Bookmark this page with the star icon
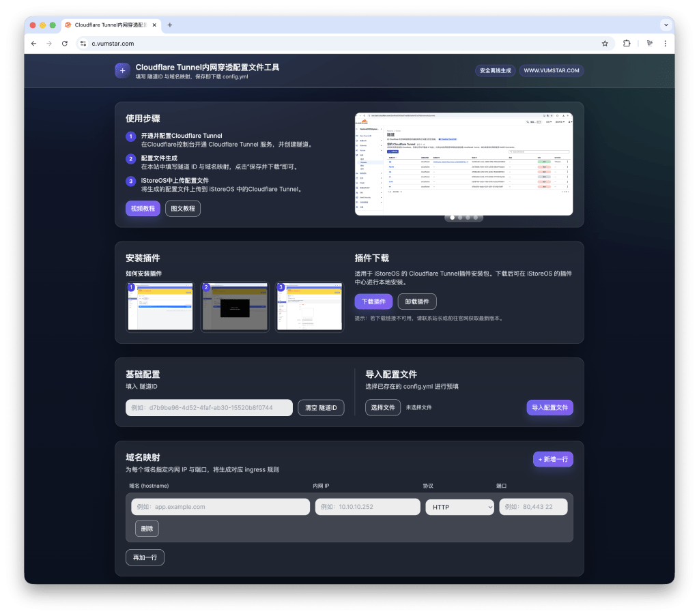Screen dimensions: 699x616 click(605, 43)
